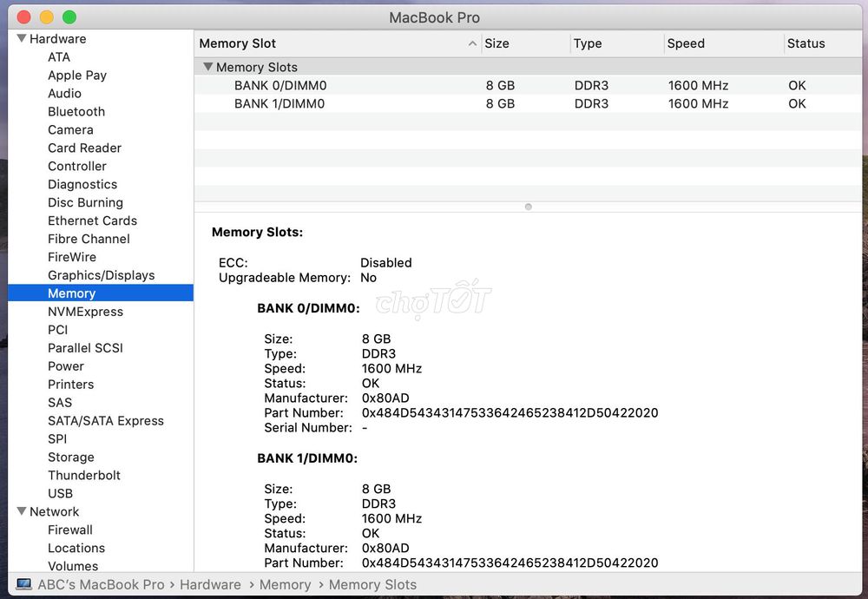Click the split-pane divider handle dot
The height and width of the screenshot is (599, 868).
coord(528,207)
